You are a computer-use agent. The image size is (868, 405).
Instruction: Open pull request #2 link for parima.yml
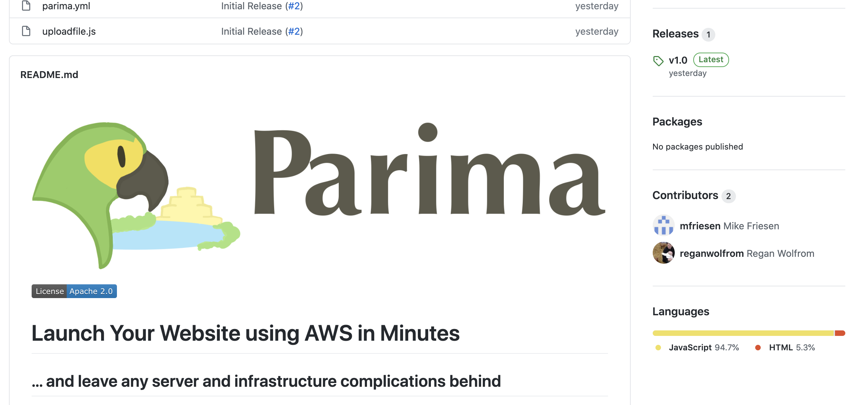click(294, 6)
